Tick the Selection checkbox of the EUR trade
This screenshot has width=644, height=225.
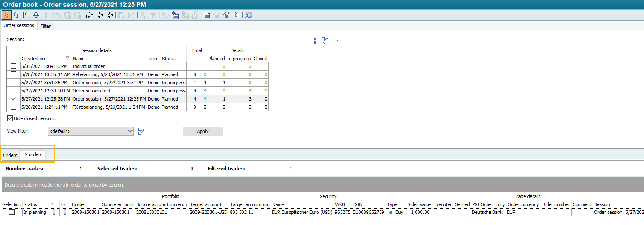(x=12, y=212)
